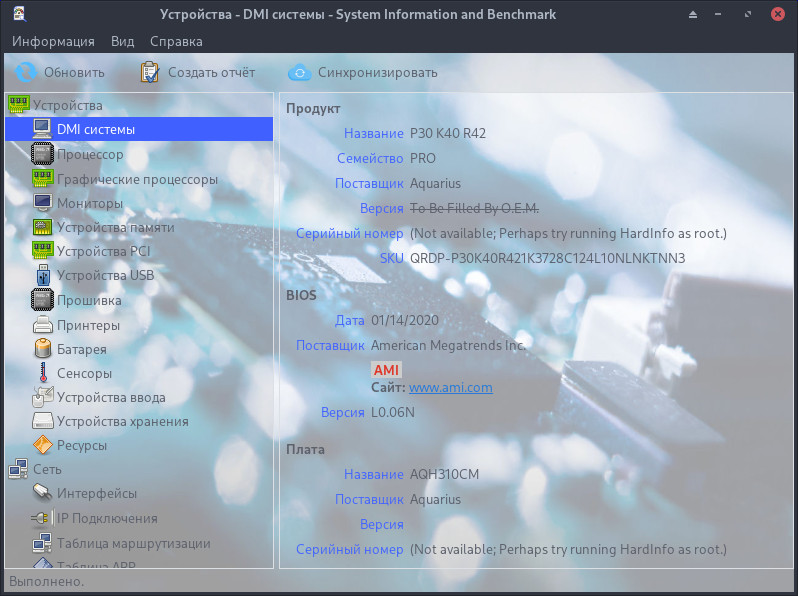Click the Устройства PCI card icon

[42, 250]
